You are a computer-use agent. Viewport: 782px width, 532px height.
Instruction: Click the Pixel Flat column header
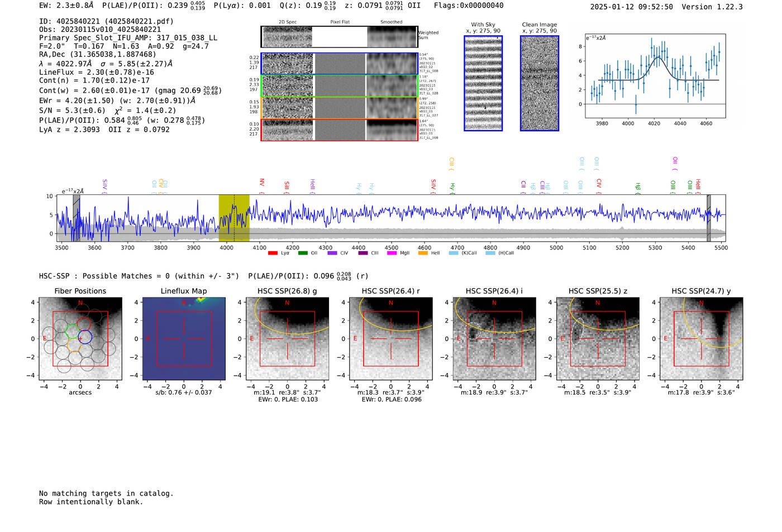pyautogui.click(x=340, y=22)
